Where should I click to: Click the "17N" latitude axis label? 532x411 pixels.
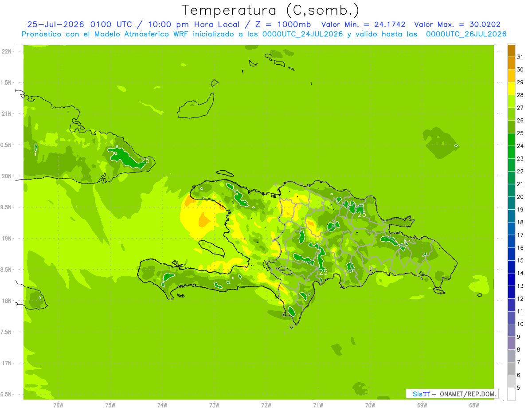[x=7, y=363]
